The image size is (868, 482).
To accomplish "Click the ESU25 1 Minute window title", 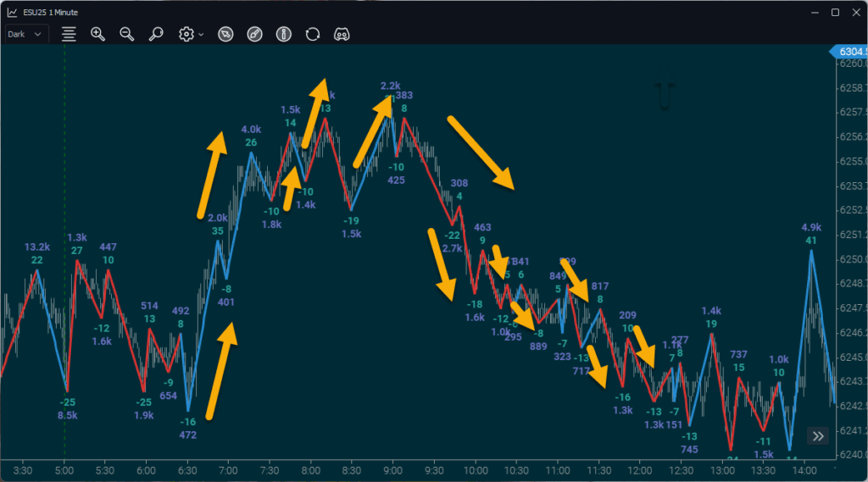I will 50,12.
